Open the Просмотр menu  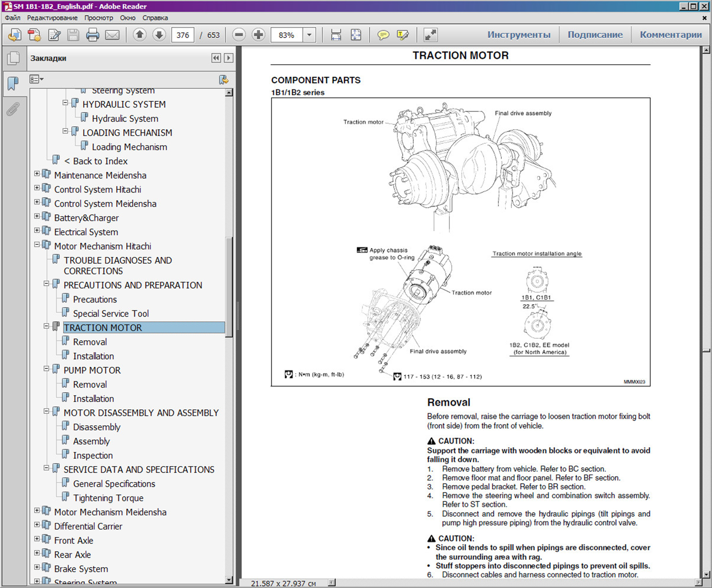point(99,18)
